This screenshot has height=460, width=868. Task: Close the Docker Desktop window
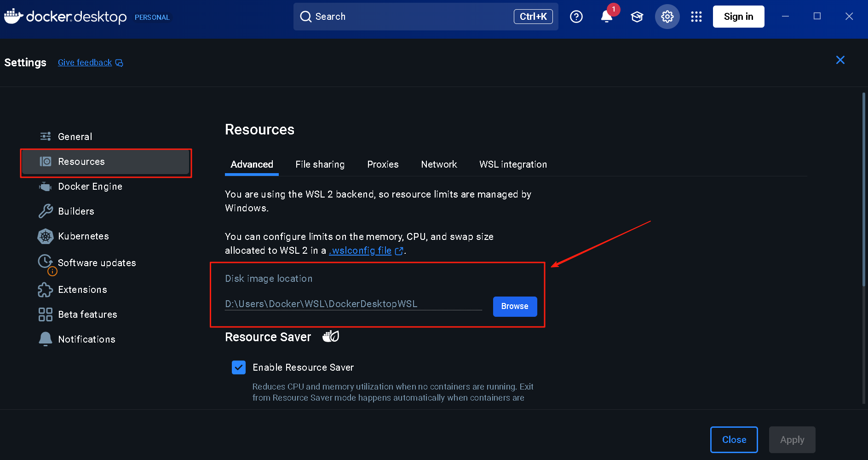(x=849, y=17)
